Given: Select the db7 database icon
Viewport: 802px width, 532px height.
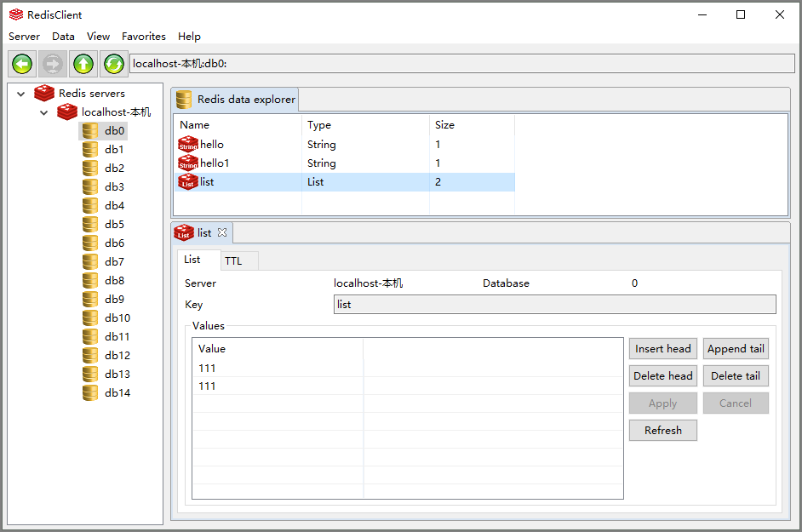Looking at the screenshot, I should point(90,262).
